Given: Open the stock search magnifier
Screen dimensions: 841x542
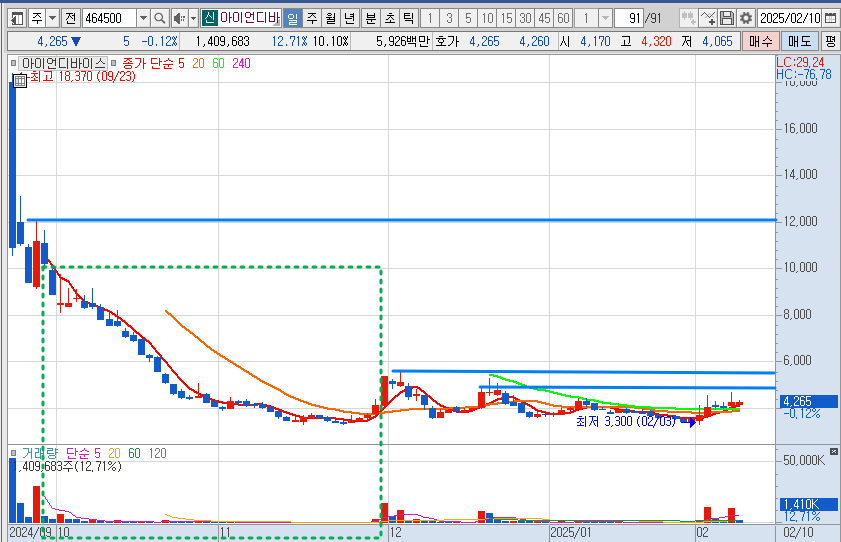Looking at the screenshot, I should click(x=159, y=19).
